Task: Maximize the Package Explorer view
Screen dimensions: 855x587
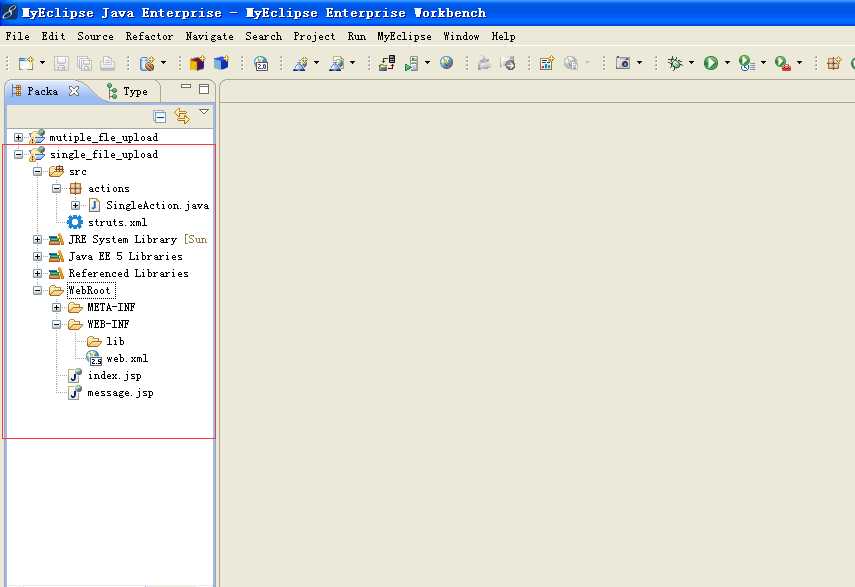Action: pyautogui.click(x=204, y=89)
